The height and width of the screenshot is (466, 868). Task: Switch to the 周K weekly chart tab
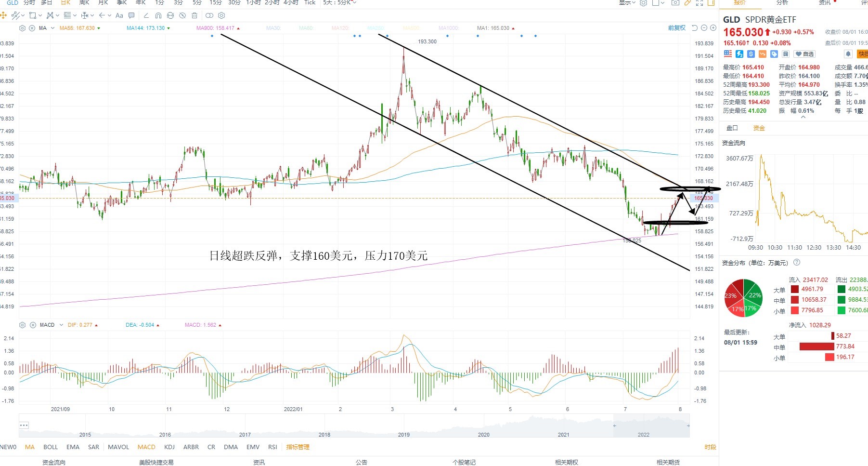coord(84,2)
